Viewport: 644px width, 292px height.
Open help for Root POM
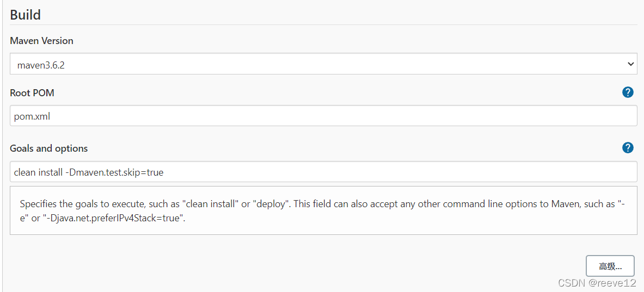(x=628, y=92)
